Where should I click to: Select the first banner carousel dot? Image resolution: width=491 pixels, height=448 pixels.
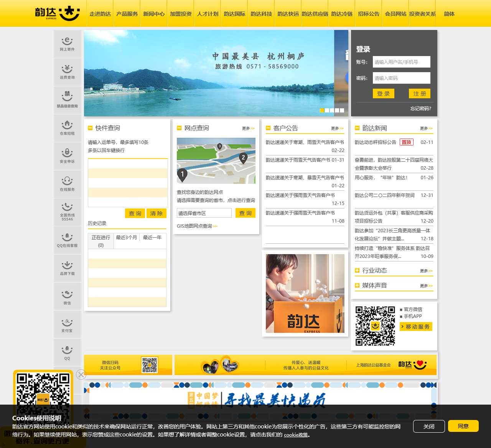click(322, 110)
